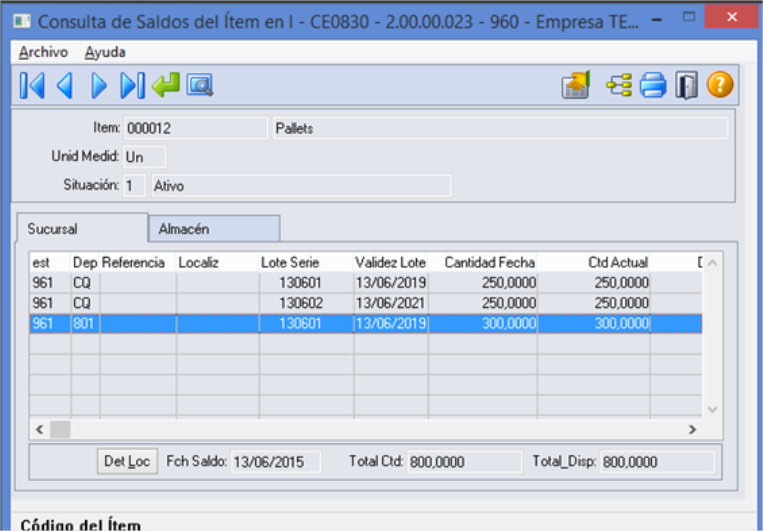Select Dep 801 cell in highlighted row

click(85, 324)
